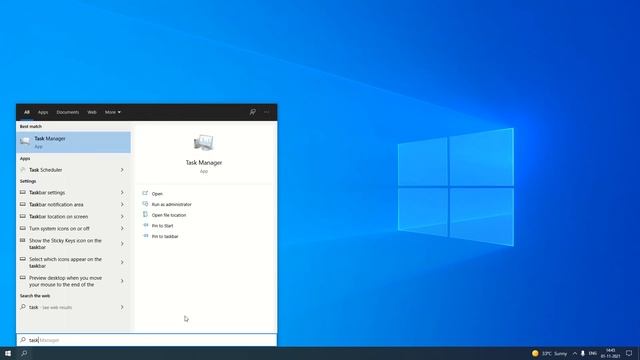Screen dimensions: 640x360
Task: Click the Pin to taskbar pin icon
Action: point(145,236)
